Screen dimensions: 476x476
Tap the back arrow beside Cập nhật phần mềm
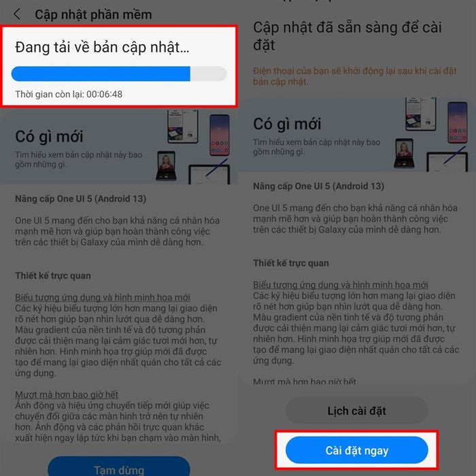[x=17, y=14]
